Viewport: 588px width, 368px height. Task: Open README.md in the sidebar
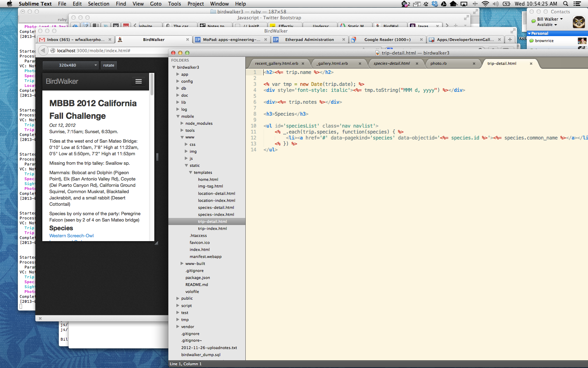pos(196,285)
